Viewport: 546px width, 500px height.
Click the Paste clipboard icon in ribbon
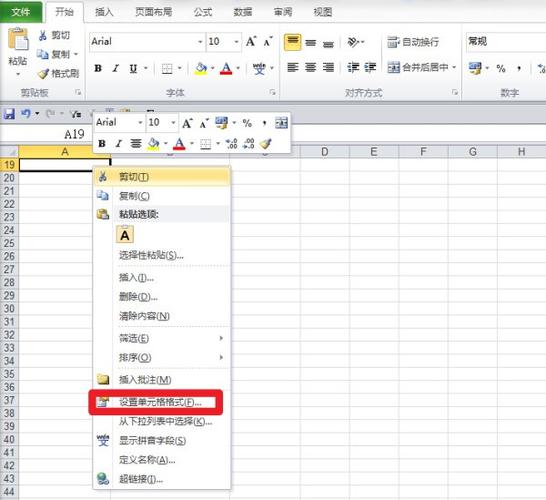click(18, 39)
